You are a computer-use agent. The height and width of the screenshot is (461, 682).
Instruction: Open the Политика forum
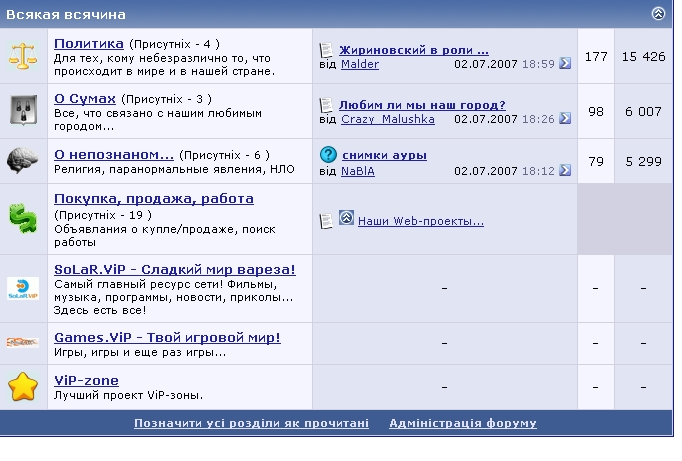click(x=89, y=44)
